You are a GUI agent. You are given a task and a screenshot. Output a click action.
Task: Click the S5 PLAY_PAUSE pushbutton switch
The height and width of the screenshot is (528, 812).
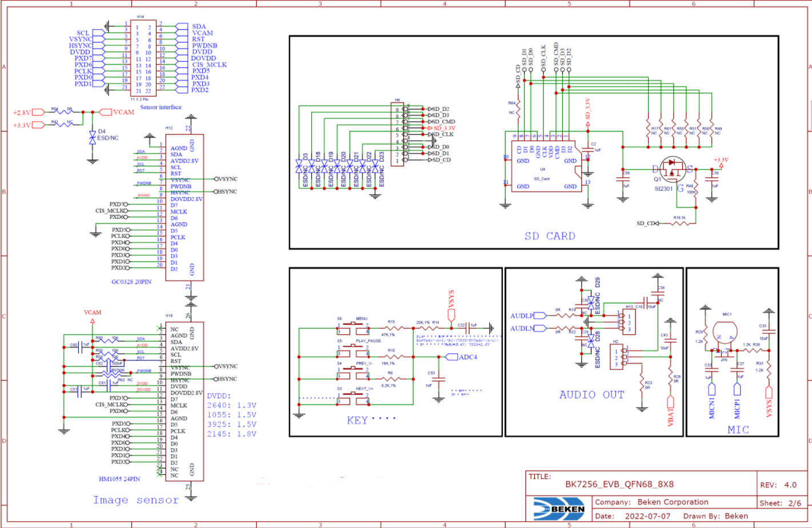(353, 350)
